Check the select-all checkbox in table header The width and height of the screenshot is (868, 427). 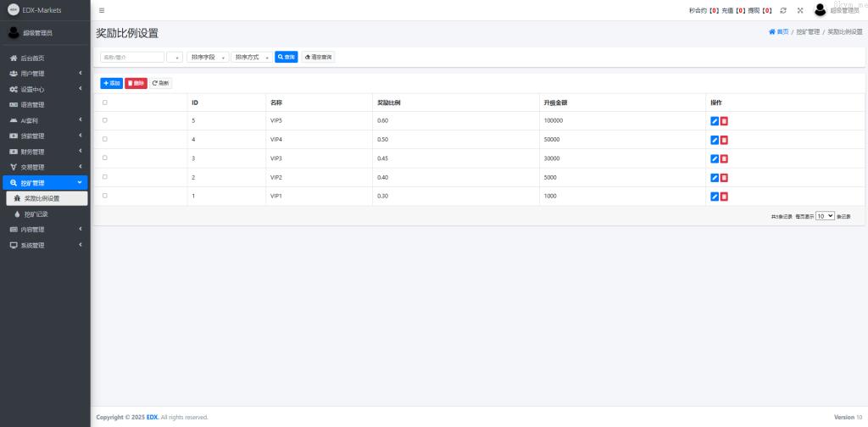point(105,103)
